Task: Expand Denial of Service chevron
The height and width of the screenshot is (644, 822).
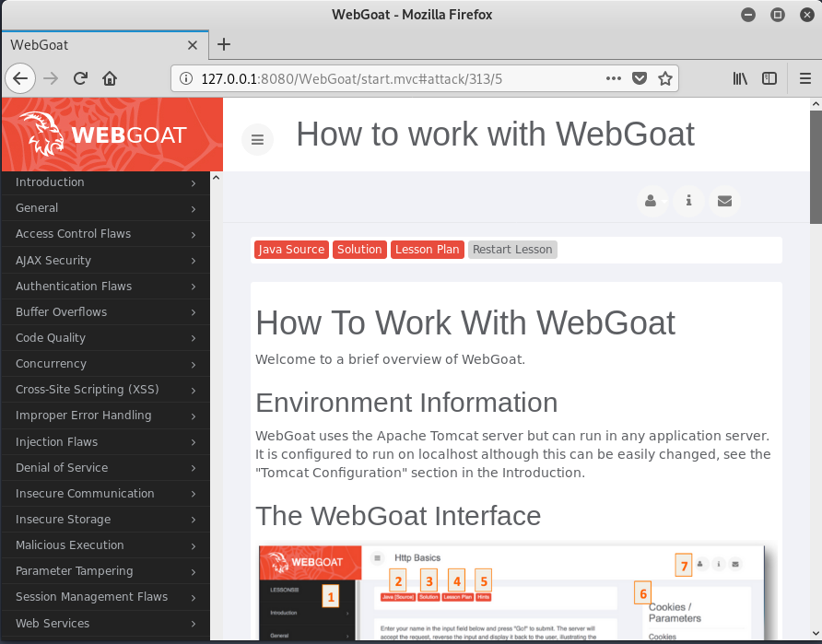Action: click(194, 468)
